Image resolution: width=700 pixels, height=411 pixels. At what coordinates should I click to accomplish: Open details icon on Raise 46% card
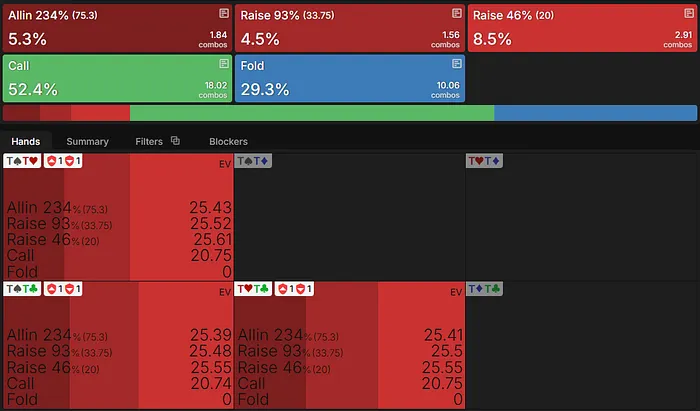pos(689,13)
